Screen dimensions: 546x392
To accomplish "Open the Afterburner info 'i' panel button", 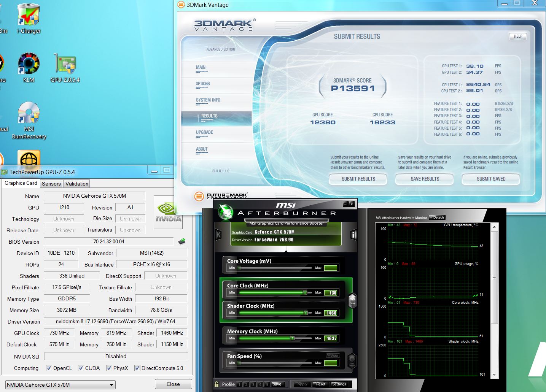I will (x=353, y=235).
